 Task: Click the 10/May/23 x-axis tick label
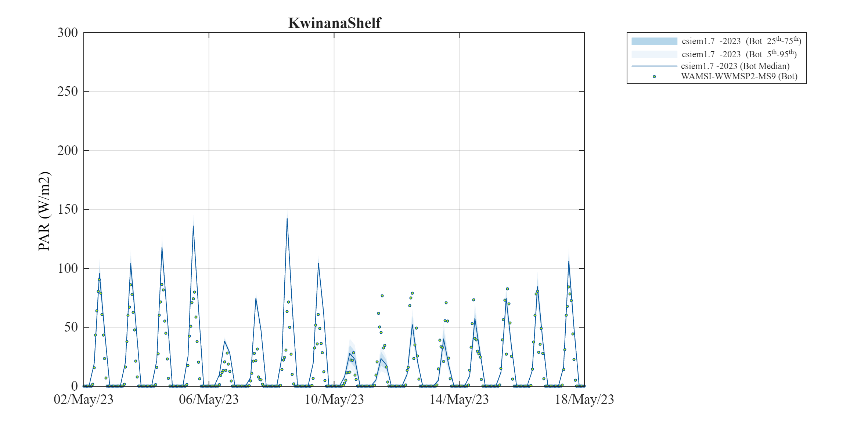(334, 399)
